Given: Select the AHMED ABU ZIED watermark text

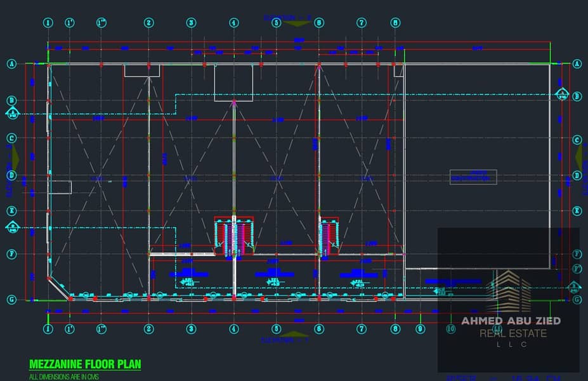Looking at the screenshot, I should tap(511, 321).
